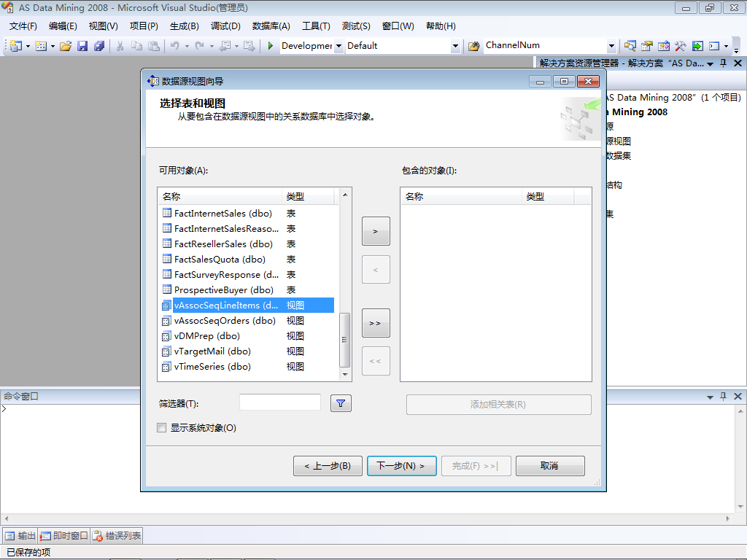Screen dimensions: 747x560
Task: Click the Object Browser toolbar icon
Action: point(663,46)
